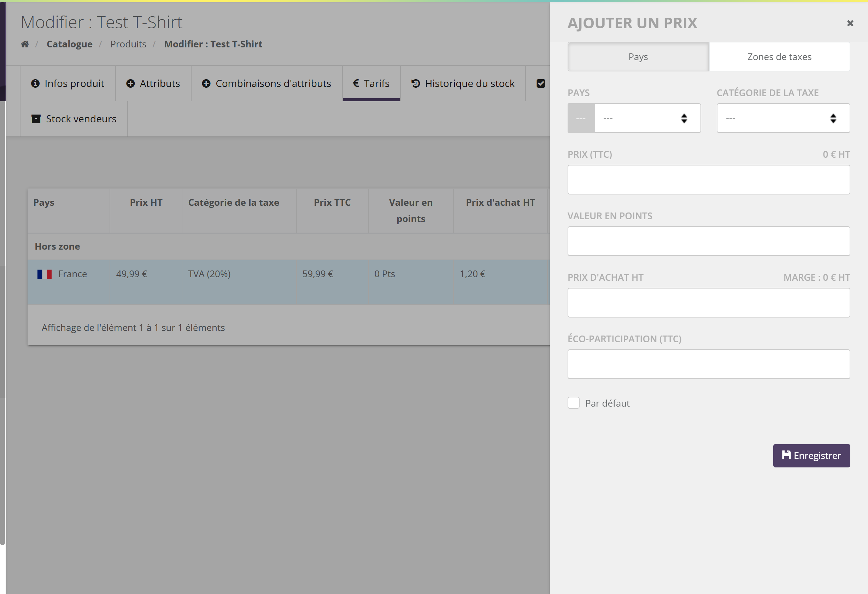Open the Combinaisons d'attributs tab
The height and width of the screenshot is (594, 868).
point(266,83)
